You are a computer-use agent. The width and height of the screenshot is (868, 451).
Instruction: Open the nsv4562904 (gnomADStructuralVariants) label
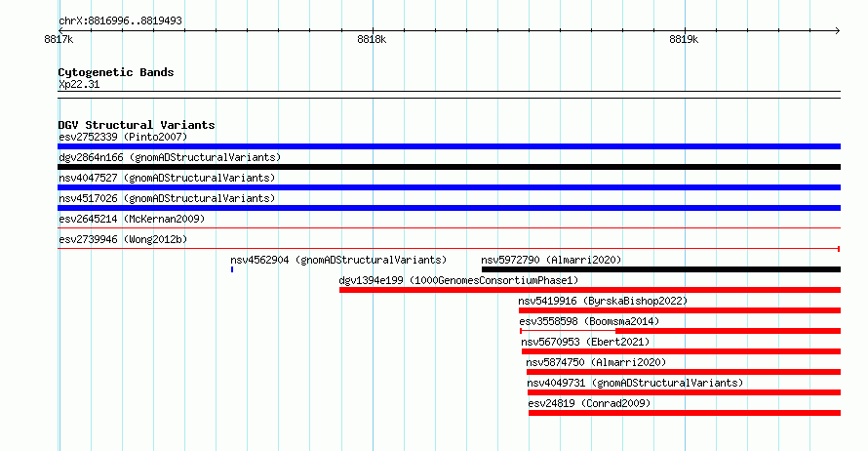coord(338,260)
